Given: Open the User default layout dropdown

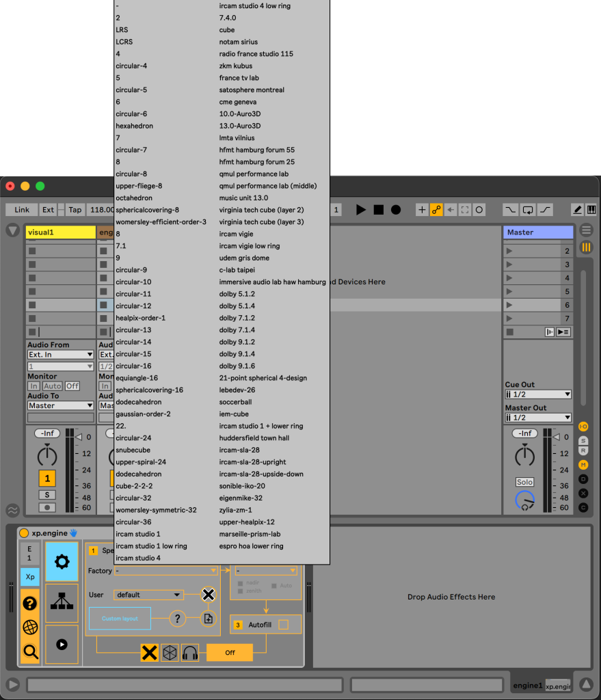Looking at the screenshot, I should (148, 595).
